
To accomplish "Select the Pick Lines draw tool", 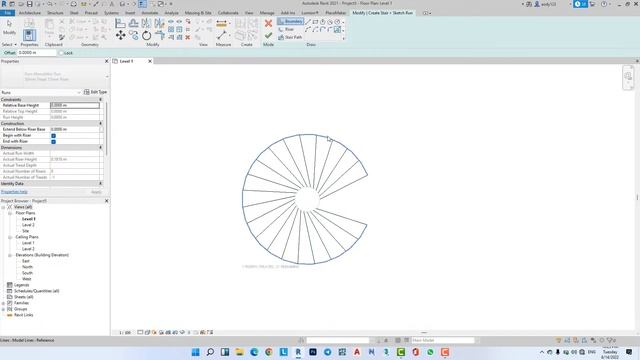I will pos(338,29).
